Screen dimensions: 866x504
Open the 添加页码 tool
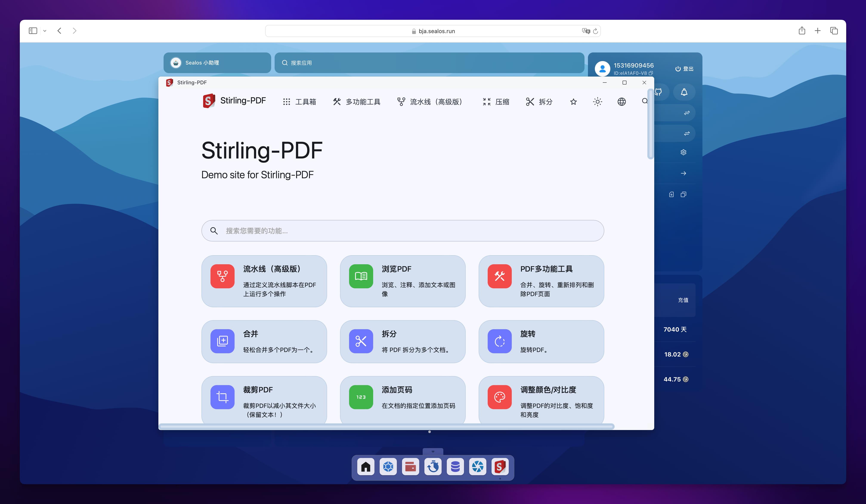point(402,400)
